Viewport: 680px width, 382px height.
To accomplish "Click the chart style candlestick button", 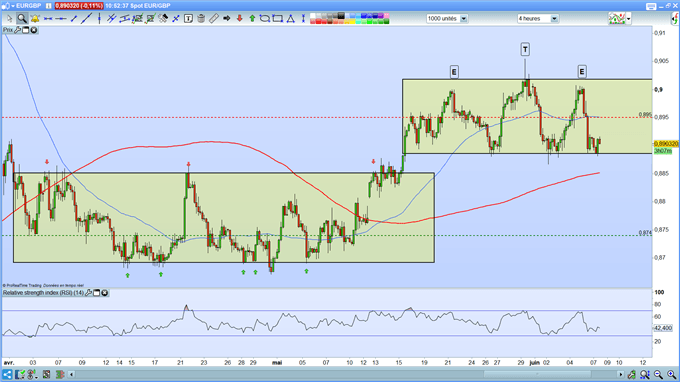I will pos(617,19).
